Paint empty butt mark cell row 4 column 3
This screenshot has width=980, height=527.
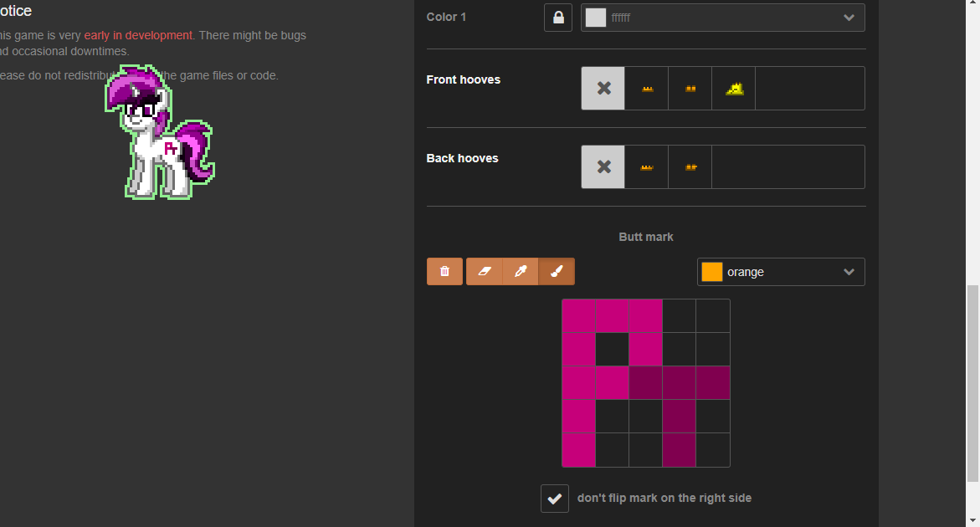[645, 417]
